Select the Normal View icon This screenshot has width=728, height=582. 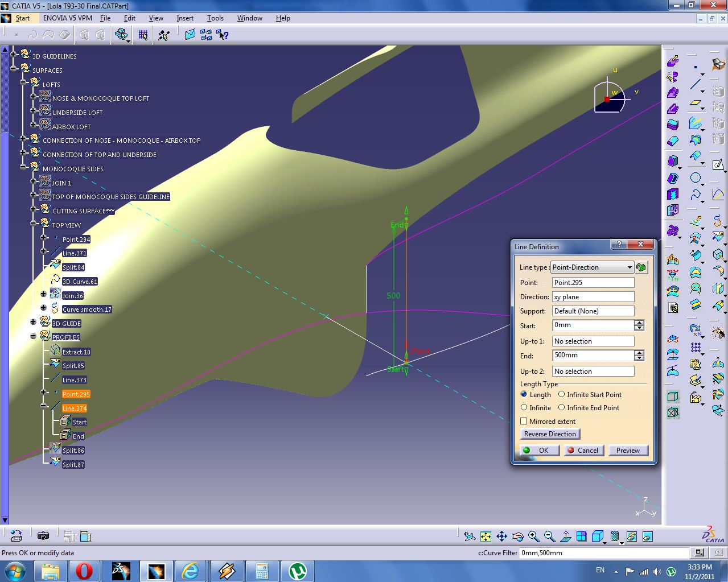point(565,536)
